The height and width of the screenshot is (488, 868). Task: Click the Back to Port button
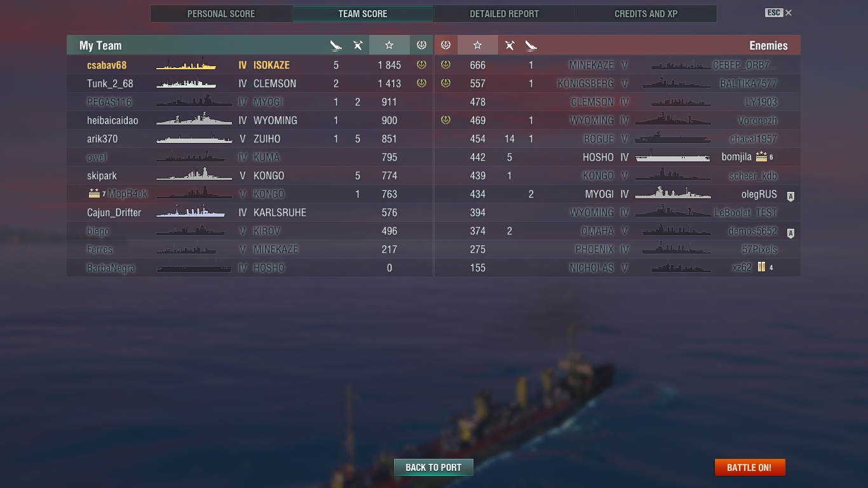pyautogui.click(x=433, y=467)
